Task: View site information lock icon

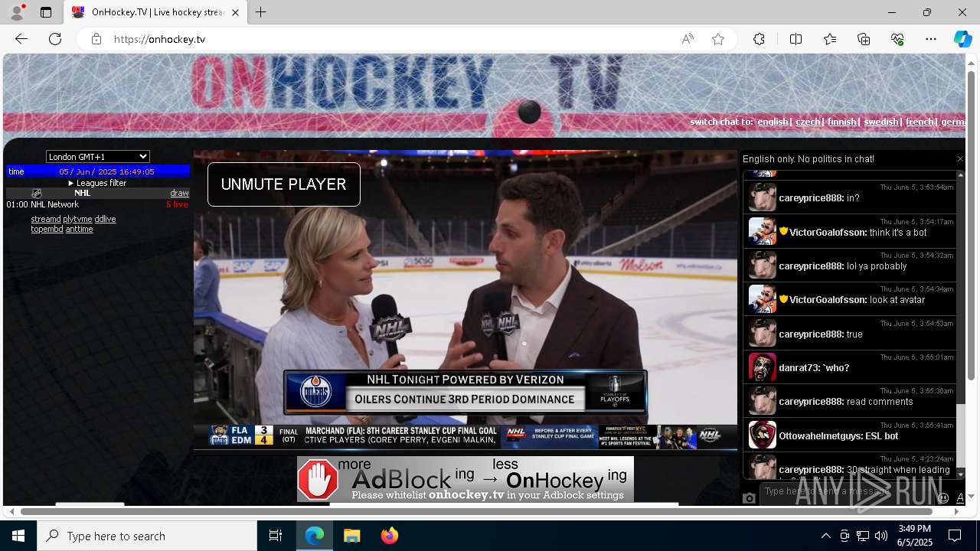Action: point(96,39)
